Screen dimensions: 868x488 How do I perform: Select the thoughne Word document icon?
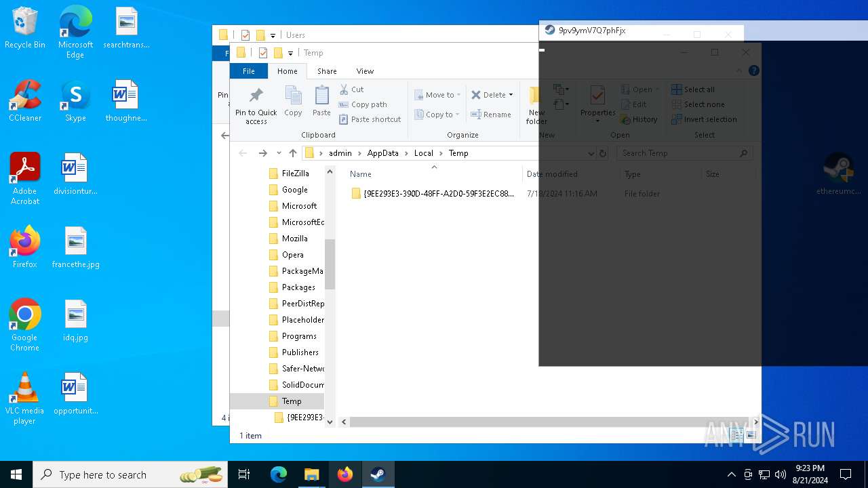pyautogui.click(x=126, y=100)
